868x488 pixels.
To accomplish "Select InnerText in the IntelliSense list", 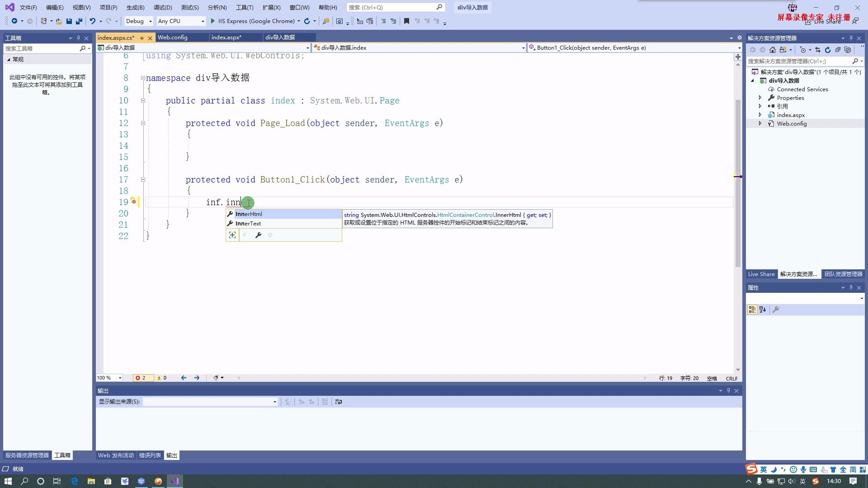I will click(x=248, y=223).
